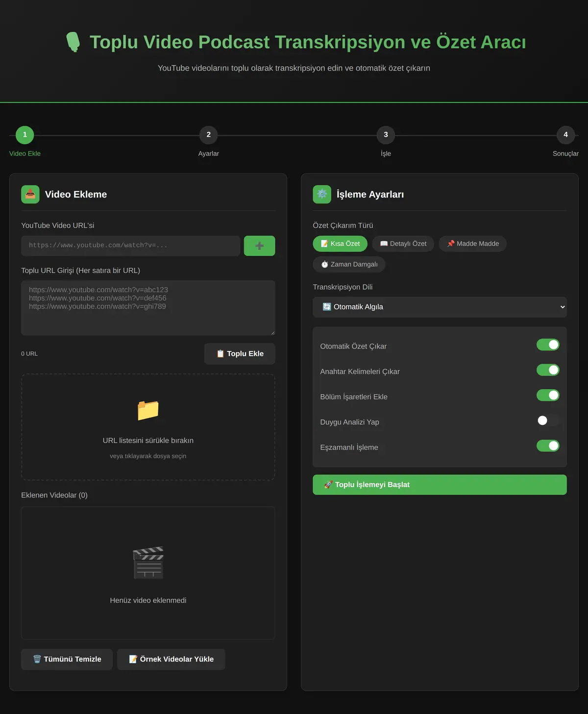Select the Kısa Özet summary type
This screenshot has height=714, width=588.
coord(340,244)
